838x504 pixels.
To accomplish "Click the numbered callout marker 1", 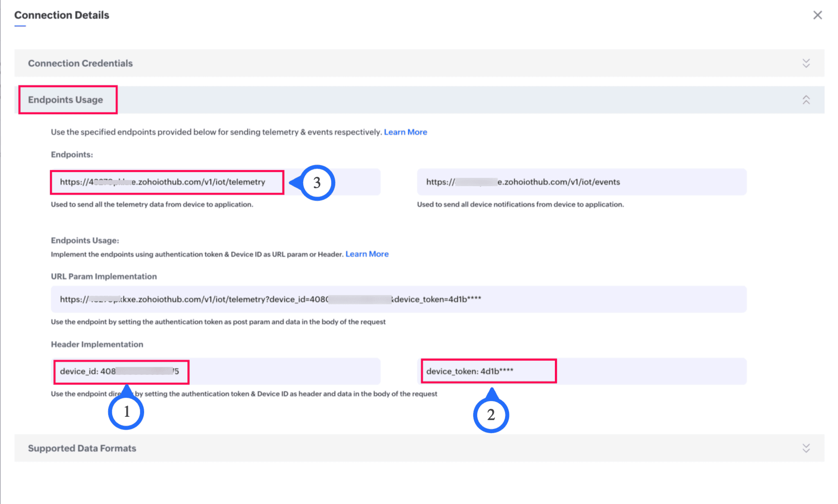I will pos(126,412).
